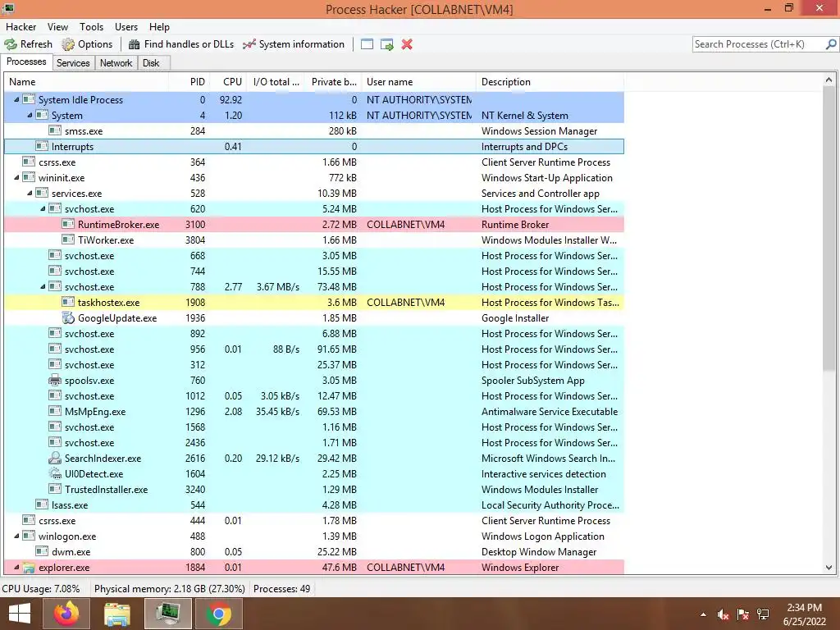Click the search magnifier icon
The width and height of the screenshot is (840, 630).
tap(831, 44)
